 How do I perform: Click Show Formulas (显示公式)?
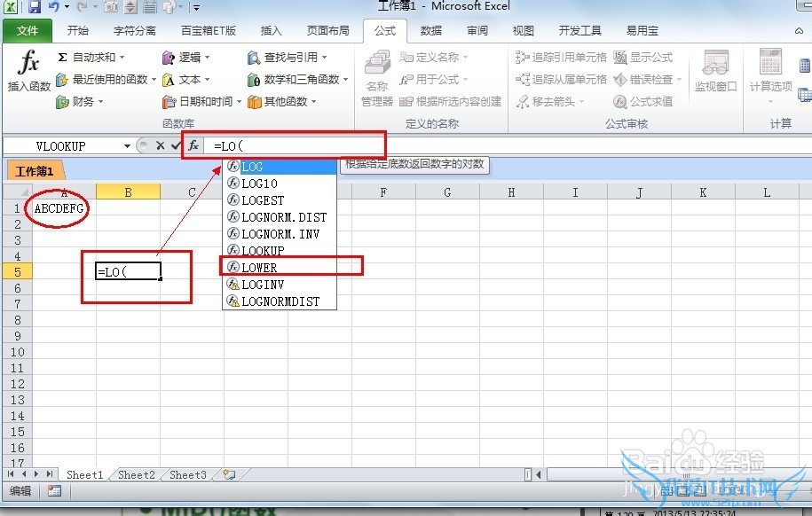(643, 57)
